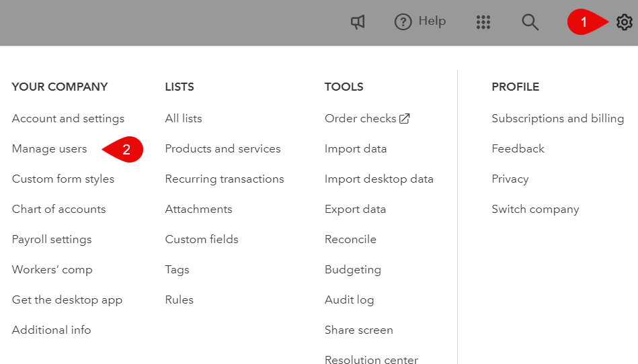Select Tags under Lists
The width and height of the screenshot is (638, 364).
pyautogui.click(x=177, y=270)
